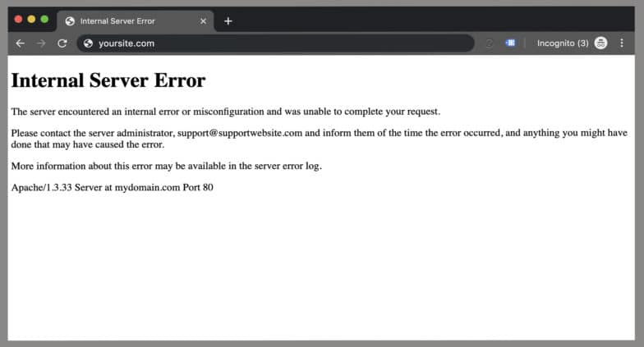Click the support@supportwebsite.com email text

(x=240, y=133)
